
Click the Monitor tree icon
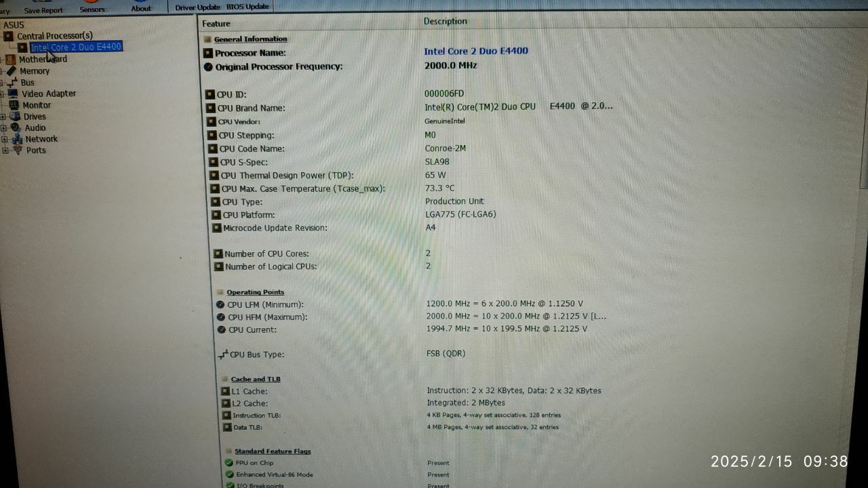point(14,105)
